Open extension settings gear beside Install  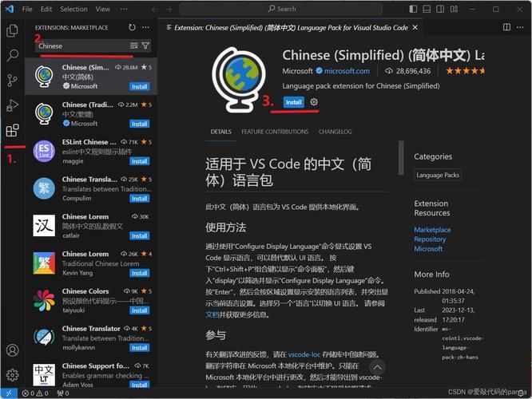point(314,102)
